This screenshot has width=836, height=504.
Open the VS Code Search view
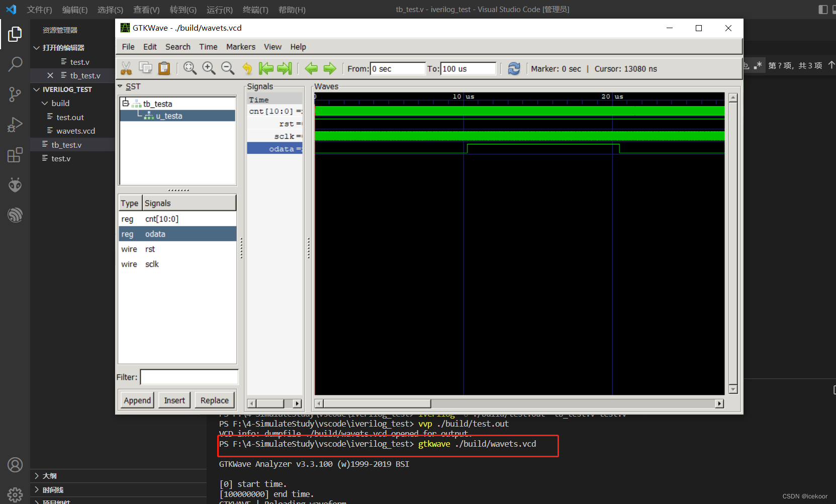(15, 64)
